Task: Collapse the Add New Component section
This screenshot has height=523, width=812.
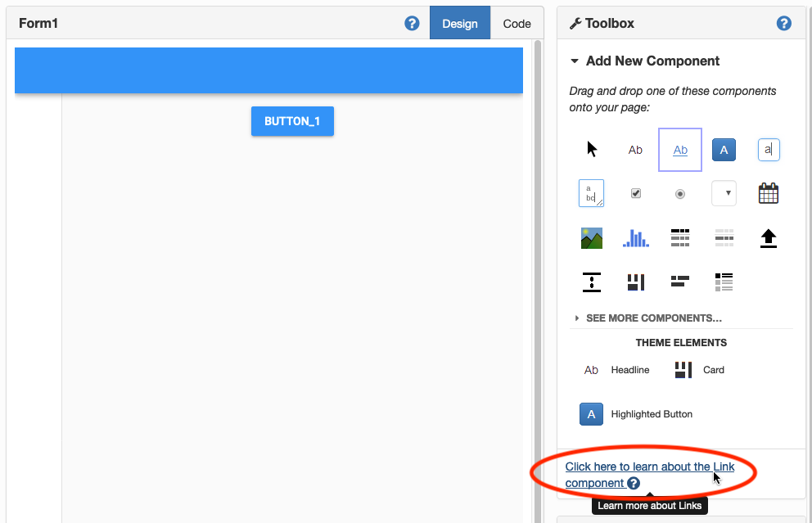Action: point(575,61)
